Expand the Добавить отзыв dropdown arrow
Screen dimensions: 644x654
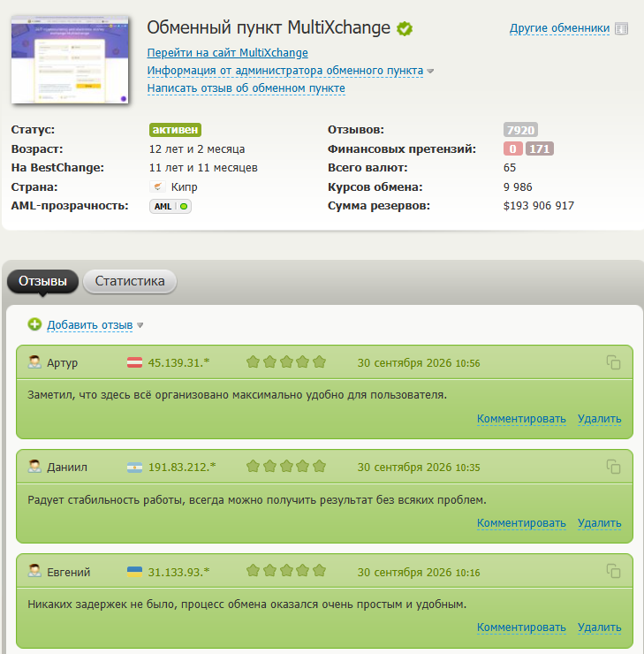tap(140, 325)
